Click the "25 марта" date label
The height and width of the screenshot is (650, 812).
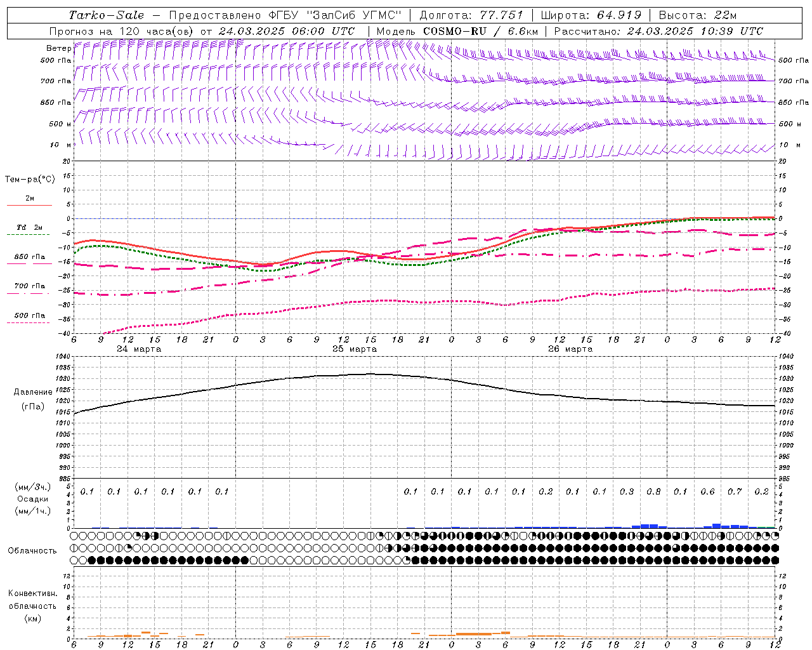(x=355, y=349)
